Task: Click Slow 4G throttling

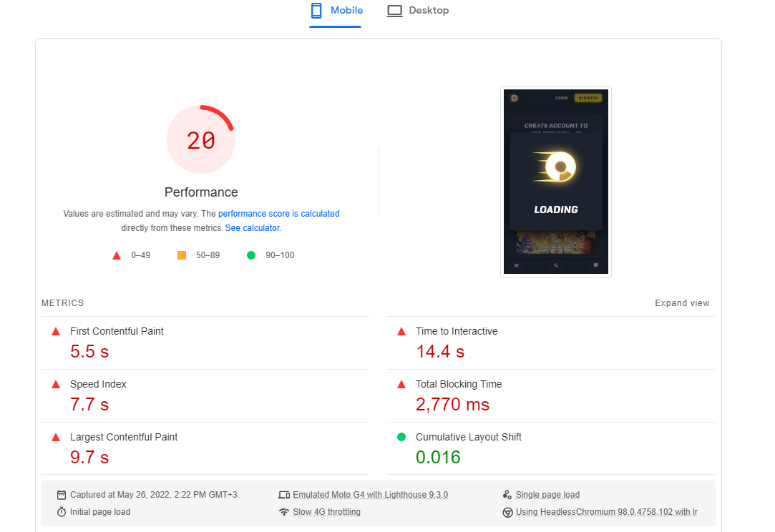Action: coord(327,512)
